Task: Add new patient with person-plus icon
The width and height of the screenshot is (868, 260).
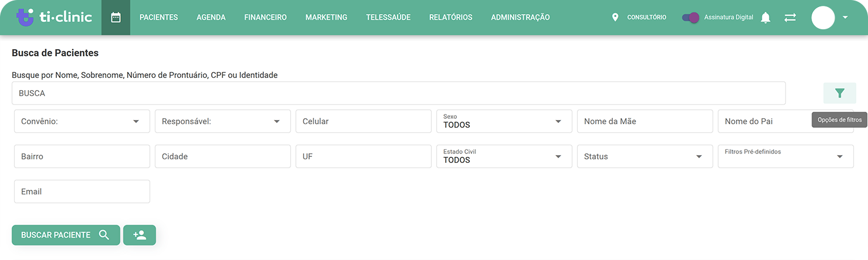Action: (140, 235)
